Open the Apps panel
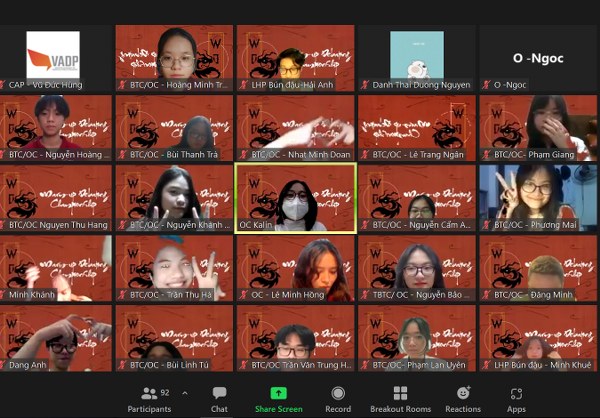This screenshot has height=418, width=600. click(516, 398)
